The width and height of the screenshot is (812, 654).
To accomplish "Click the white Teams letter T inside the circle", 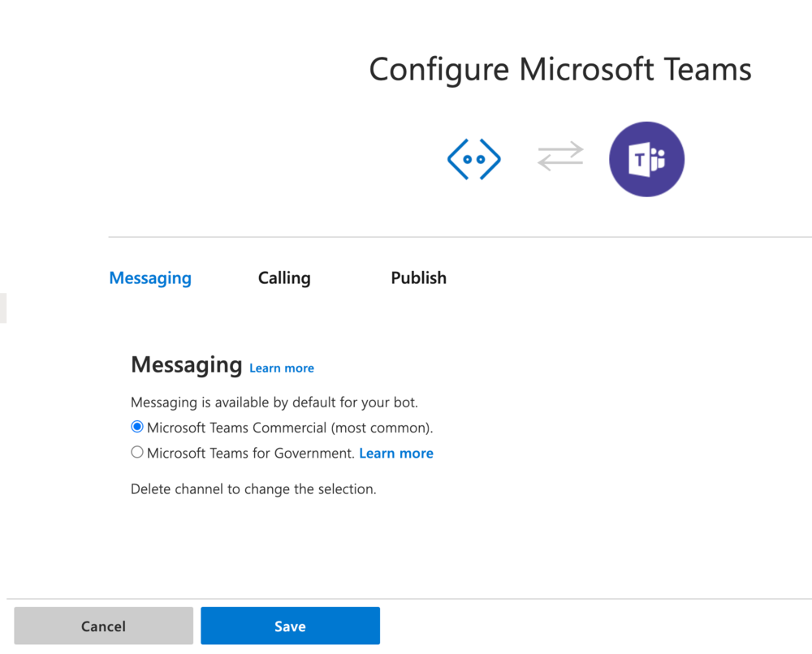I will point(641,159).
